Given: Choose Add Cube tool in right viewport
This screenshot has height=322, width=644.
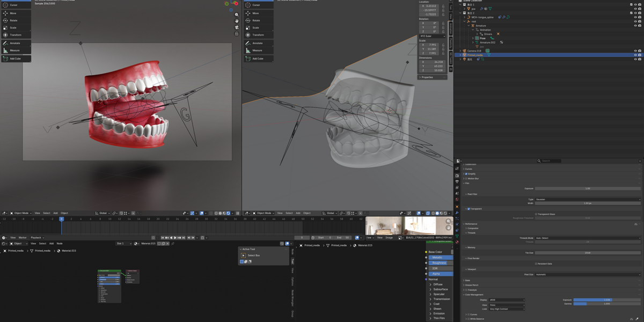Looking at the screenshot, I should click(x=258, y=58).
